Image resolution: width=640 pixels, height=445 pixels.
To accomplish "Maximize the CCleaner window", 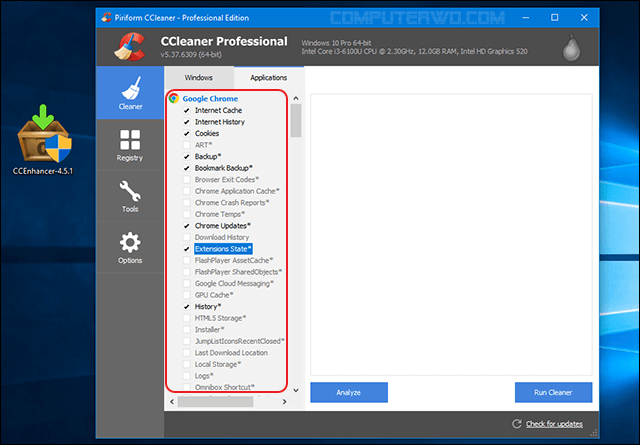I will point(554,18).
